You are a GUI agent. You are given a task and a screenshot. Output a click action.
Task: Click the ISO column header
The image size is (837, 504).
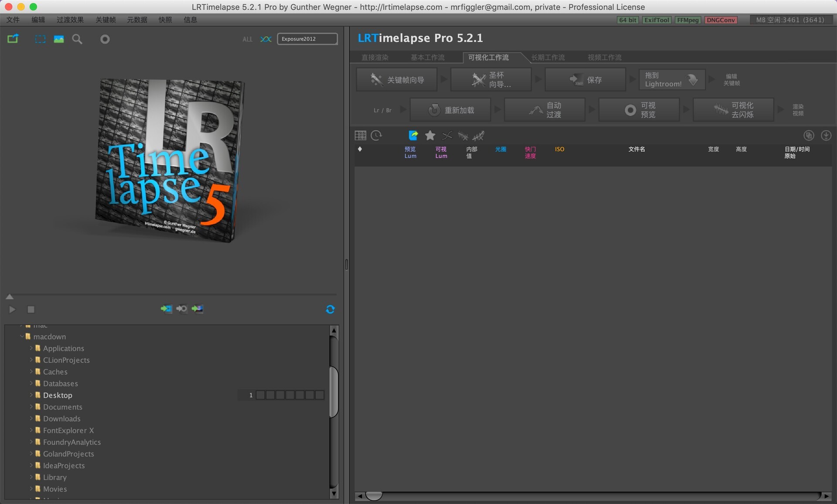pyautogui.click(x=560, y=149)
